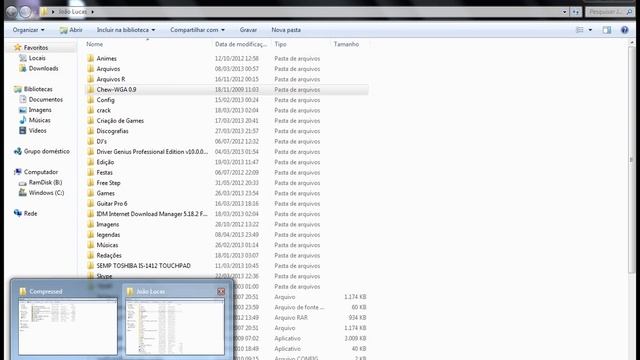
Task: Open Downloads in the sidebar
Action: tap(43, 68)
